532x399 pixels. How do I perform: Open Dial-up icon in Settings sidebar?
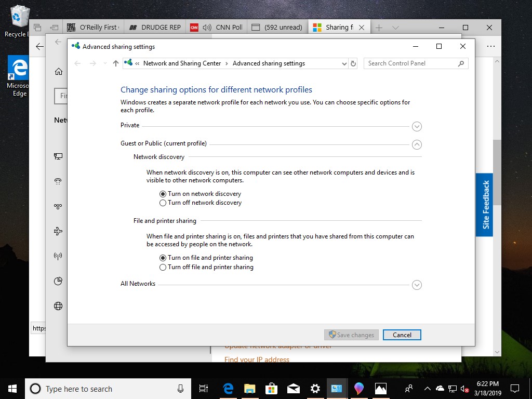(x=58, y=181)
